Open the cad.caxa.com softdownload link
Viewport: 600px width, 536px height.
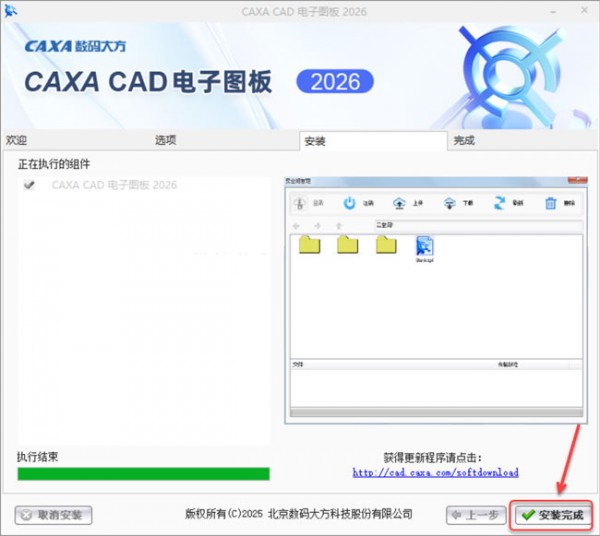(x=435, y=472)
